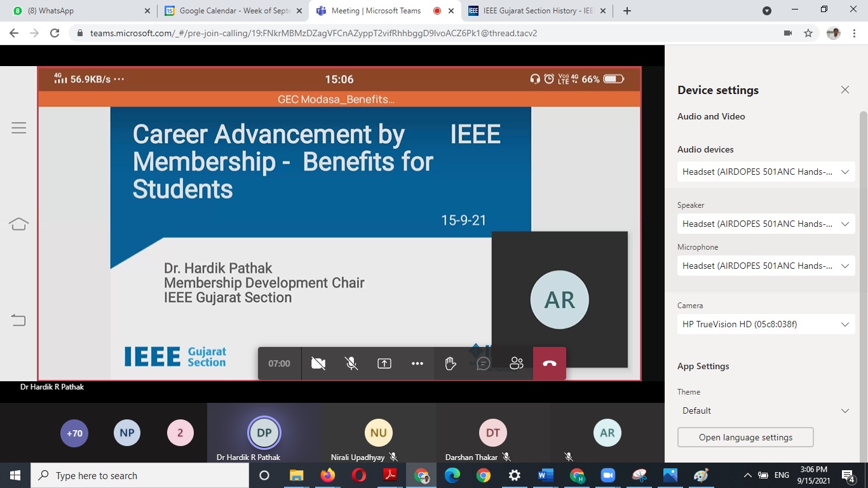Unmute microphone in meeting toolbar
The width and height of the screenshot is (868, 488).
click(351, 363)
